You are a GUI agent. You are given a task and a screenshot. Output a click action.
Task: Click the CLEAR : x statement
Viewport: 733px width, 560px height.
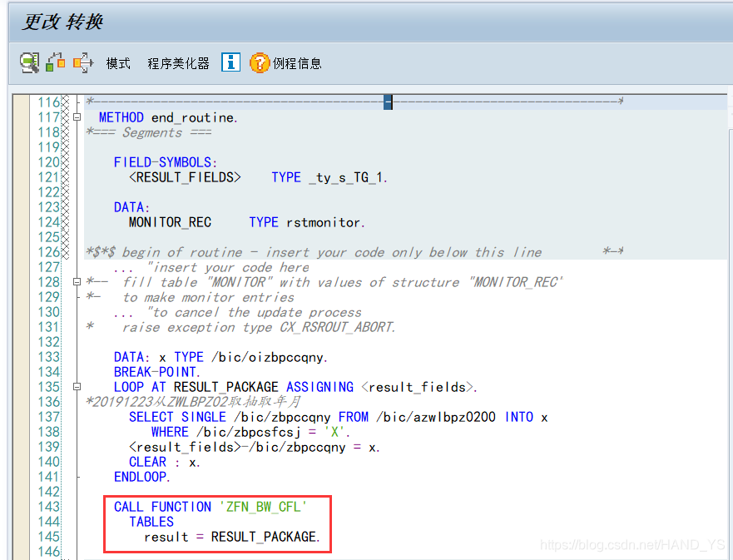pos(165,462)
